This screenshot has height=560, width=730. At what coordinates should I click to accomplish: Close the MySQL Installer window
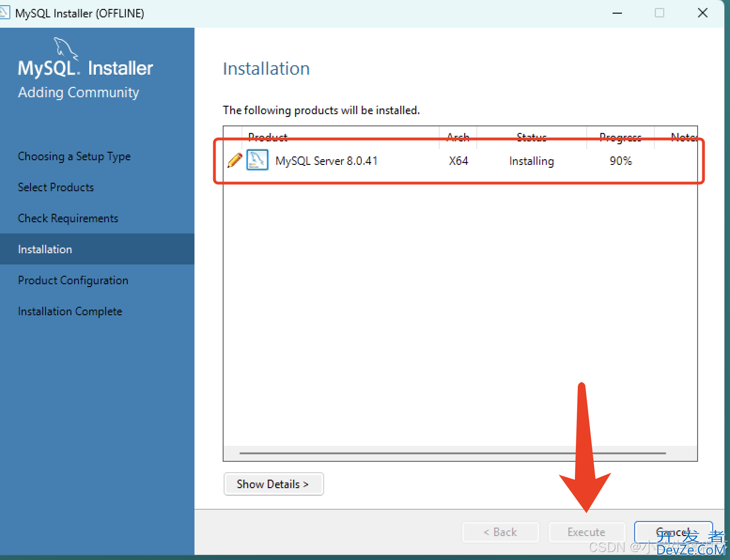(x=703, y=13)
